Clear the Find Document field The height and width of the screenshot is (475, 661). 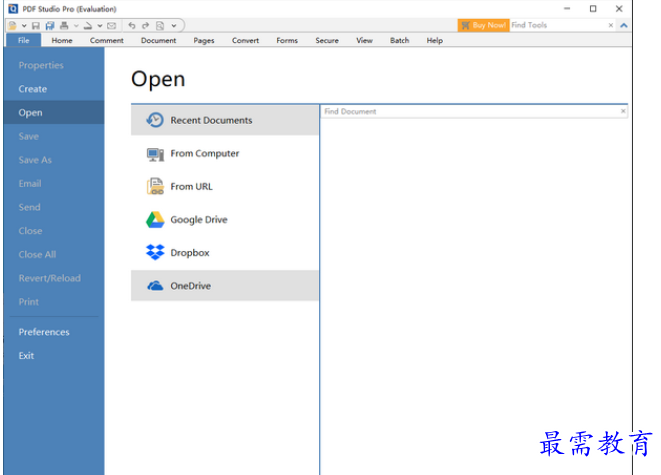tap(623, 111)
